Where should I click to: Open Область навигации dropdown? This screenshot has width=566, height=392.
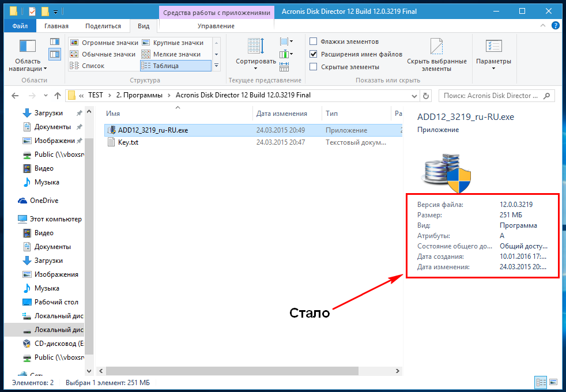28,65
